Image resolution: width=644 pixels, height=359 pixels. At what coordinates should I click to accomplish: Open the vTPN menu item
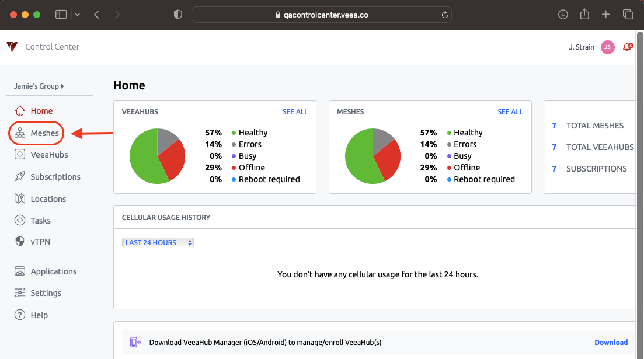[40, 242]
